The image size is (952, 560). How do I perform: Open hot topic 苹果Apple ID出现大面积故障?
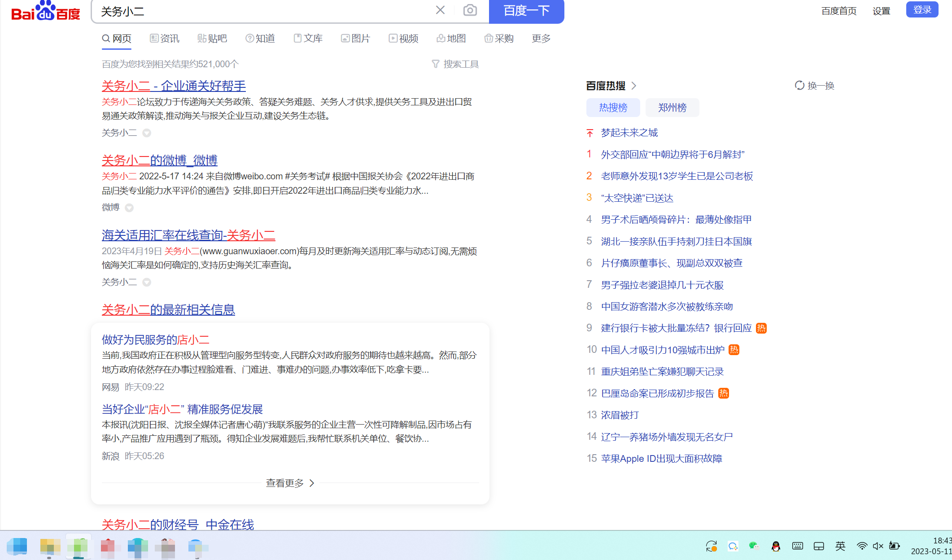coord(662,459)
